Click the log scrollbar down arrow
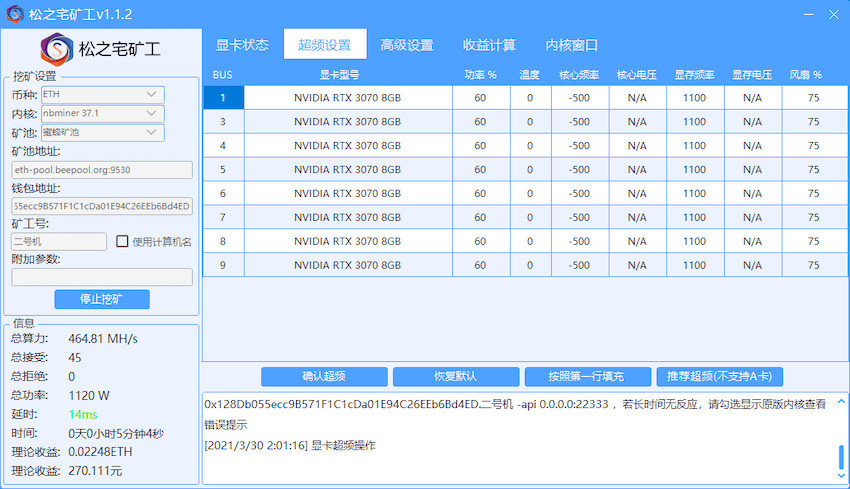Image resolution: width=850 pixels, height=489 pixels. coord(841,475)
